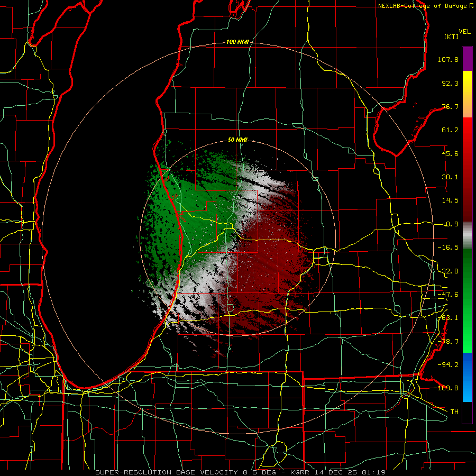Screen dimensions: 476x476
Task: Select the 107.8 value on velocity scale
Action: [448, 59]
